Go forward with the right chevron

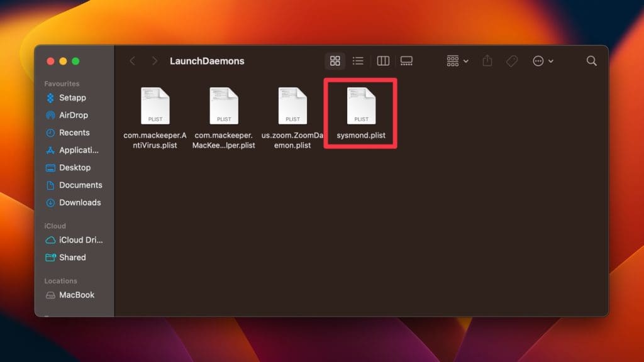point(155,61)
